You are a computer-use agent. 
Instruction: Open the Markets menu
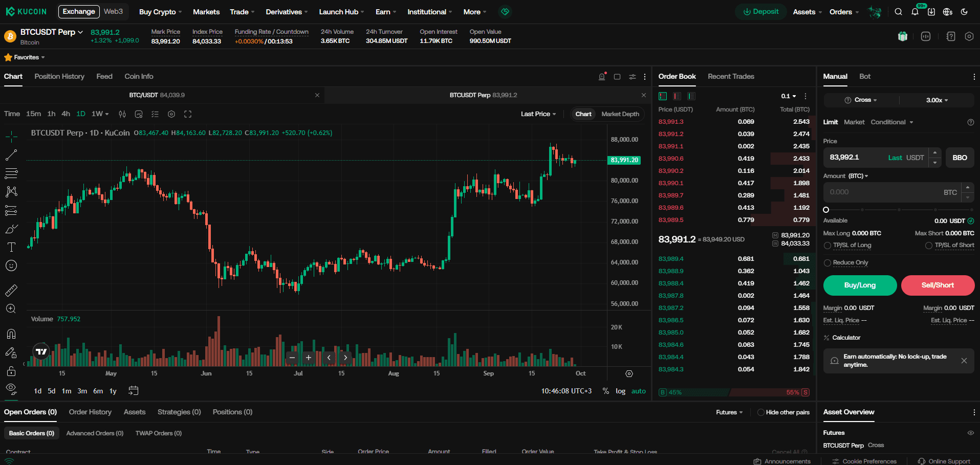coord(206,12)
